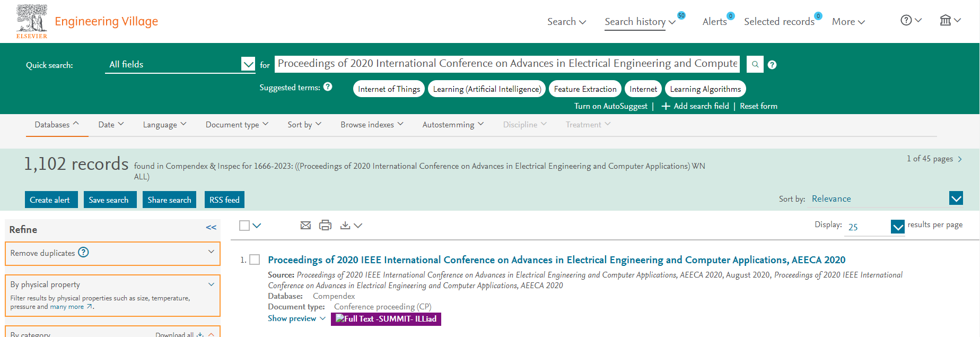Screen dimensions: 980x337
Task: Select suggested term Internet of Things
Action: [389, 89]
